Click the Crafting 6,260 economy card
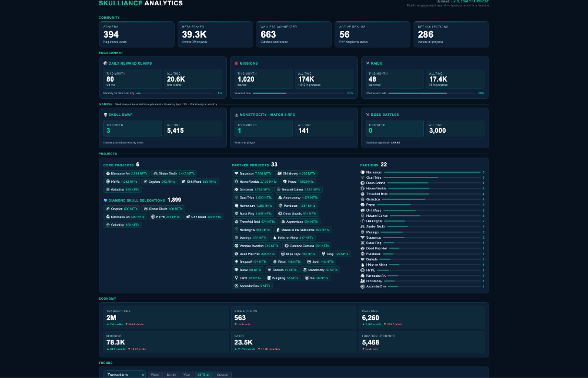 (422, 317)
